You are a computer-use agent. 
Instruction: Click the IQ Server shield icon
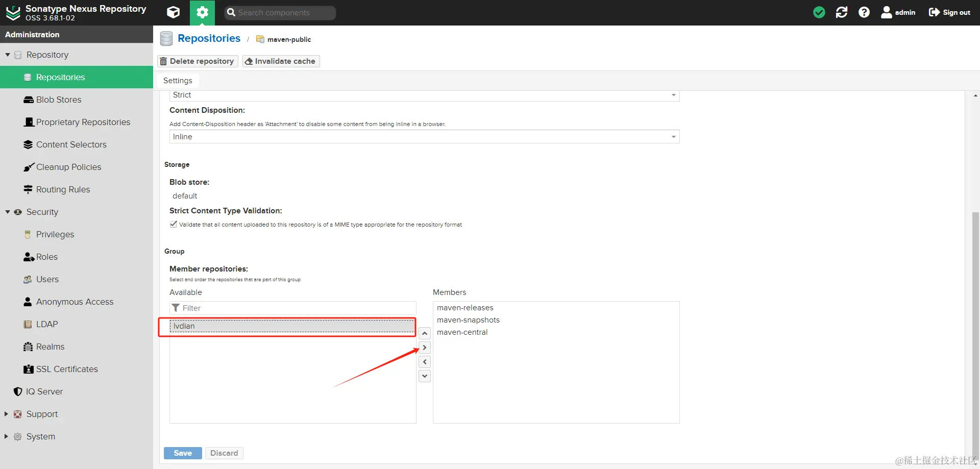(18, 391)
